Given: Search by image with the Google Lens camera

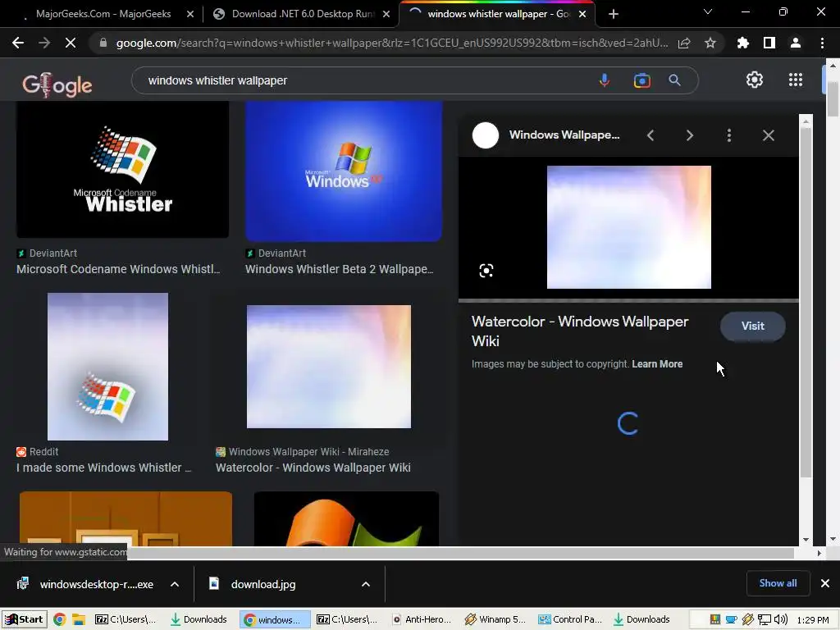Looking at the screenshot, I should 641,80.
